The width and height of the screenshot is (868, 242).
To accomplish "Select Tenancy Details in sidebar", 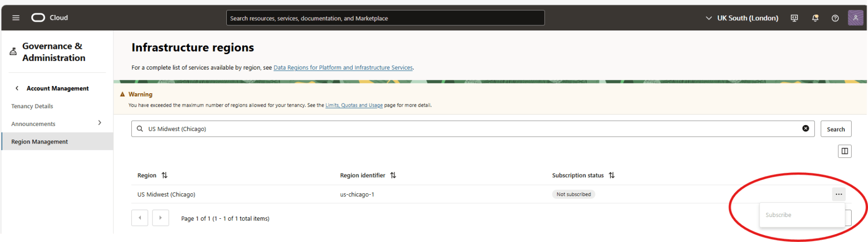I will (32, 106).
